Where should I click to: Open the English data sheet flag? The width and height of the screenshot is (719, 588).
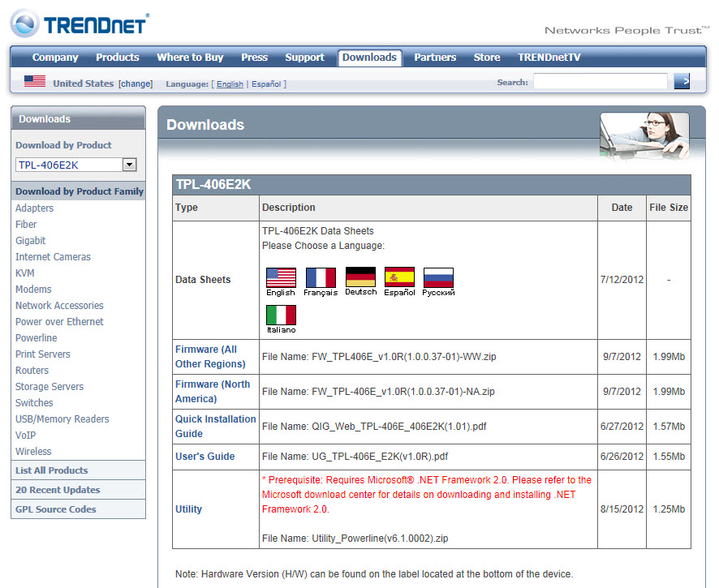point(281,277)
